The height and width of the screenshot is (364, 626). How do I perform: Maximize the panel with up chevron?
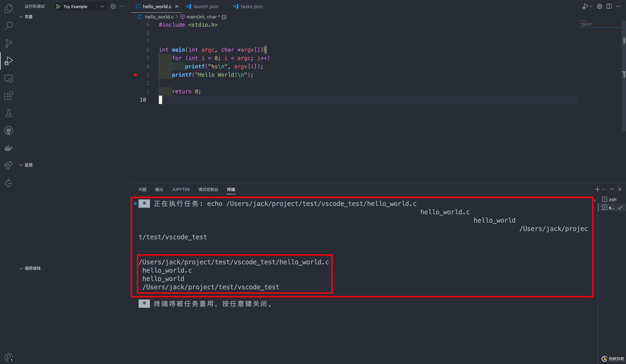click(612, 189)
